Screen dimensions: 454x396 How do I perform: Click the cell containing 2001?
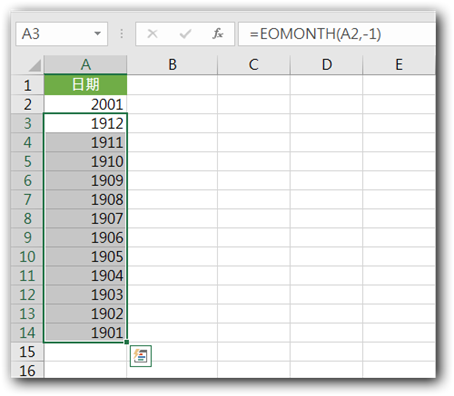[x=85, y=104]
